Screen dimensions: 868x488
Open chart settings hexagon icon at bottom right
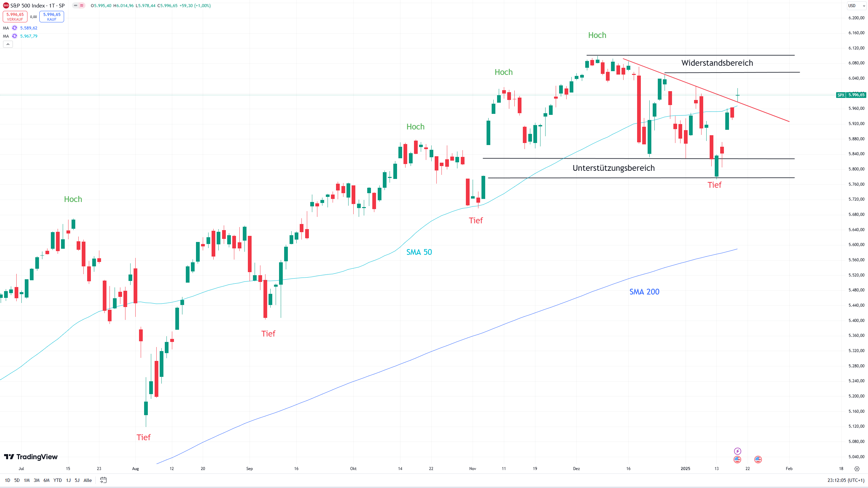point(857,469)
